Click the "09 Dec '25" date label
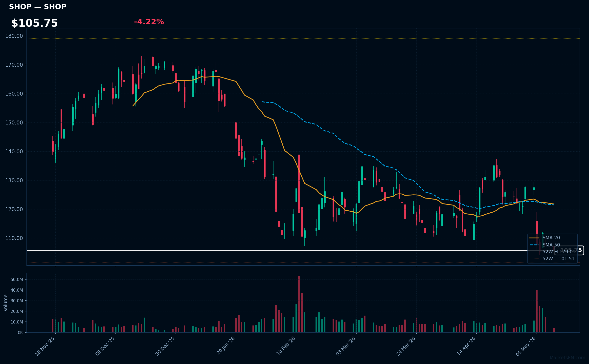Image resolution: width=589 pixels, height=364 pixels. pos(105,346)
